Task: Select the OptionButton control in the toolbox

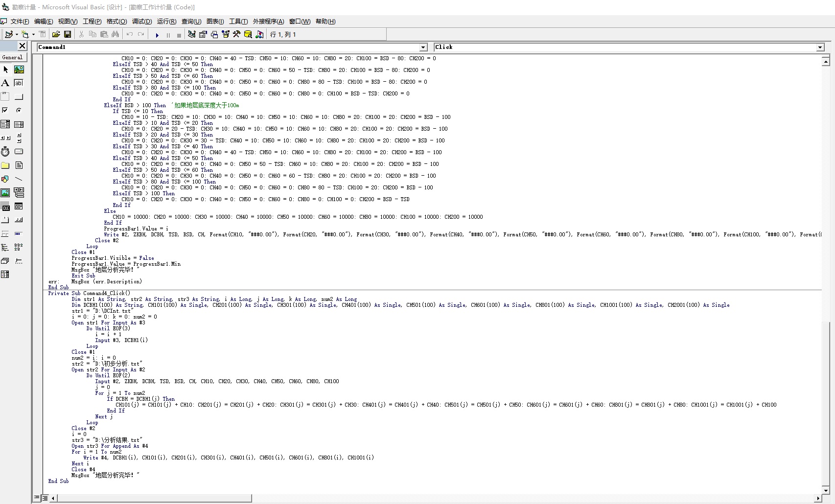Action: pos(19,111)
